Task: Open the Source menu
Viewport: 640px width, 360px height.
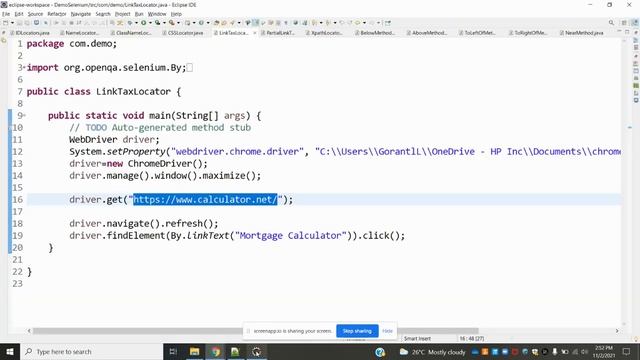Action: coord(35,14)
